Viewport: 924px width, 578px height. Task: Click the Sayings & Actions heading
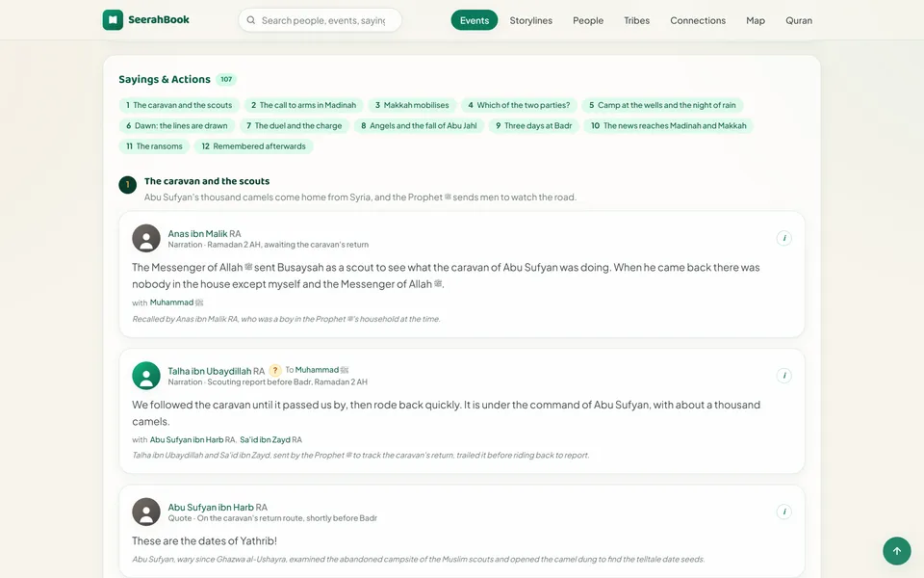coord(165,80)
